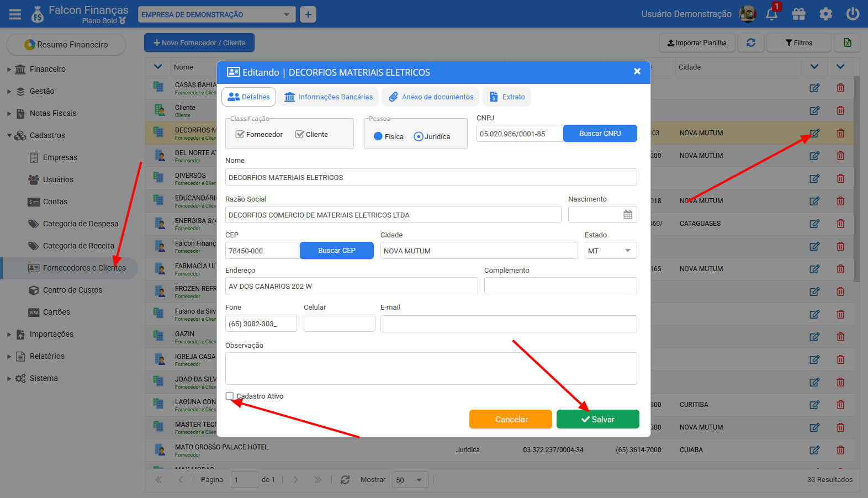Open the Extrato tab

click(x=507, y=97)
